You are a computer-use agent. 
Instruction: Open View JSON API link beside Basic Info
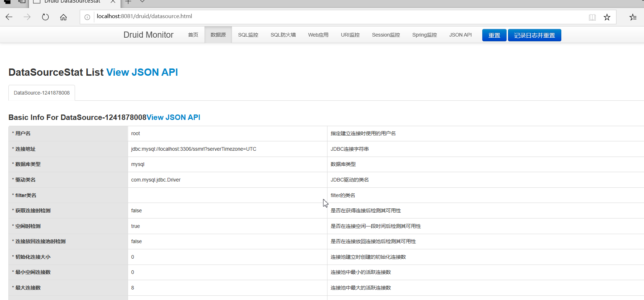coord(173,117)
